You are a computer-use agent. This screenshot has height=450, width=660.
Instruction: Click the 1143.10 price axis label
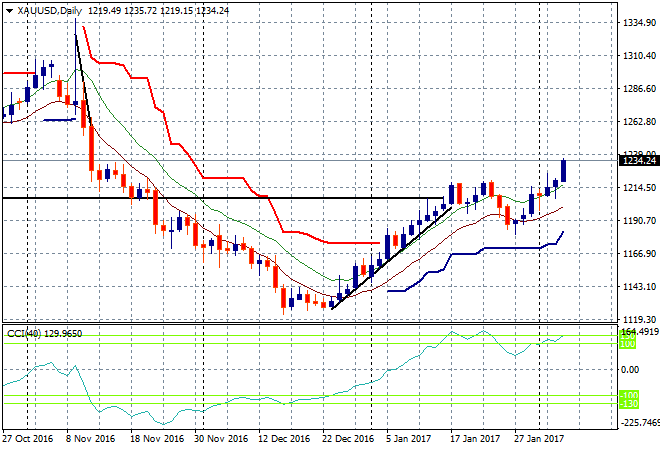pyautogui.click(x=639, y=286)
